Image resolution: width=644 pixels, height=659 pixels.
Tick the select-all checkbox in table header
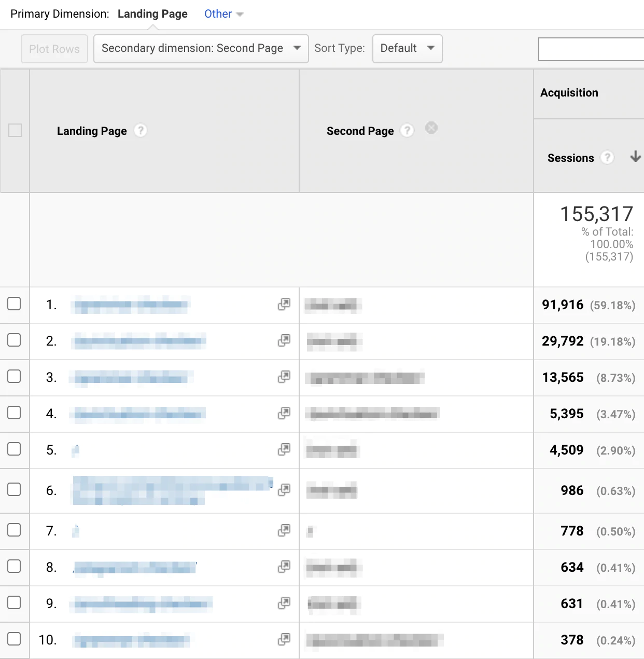click(x=15, y=130)
